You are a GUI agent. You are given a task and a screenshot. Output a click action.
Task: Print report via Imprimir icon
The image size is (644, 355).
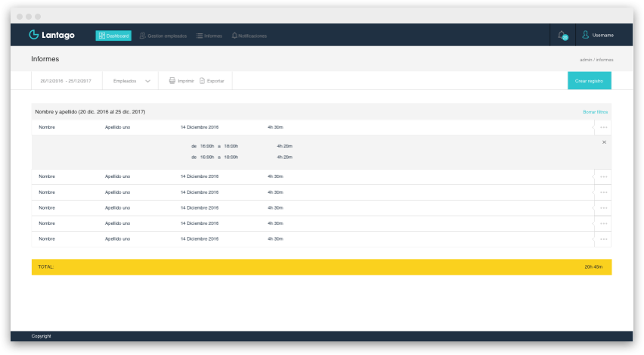[172, 80]
